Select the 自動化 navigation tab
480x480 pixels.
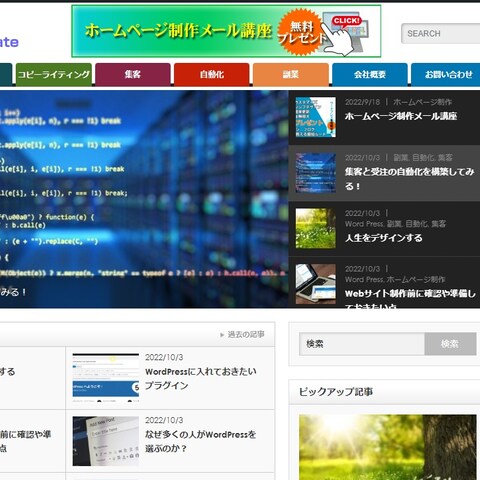pos(212,74)
